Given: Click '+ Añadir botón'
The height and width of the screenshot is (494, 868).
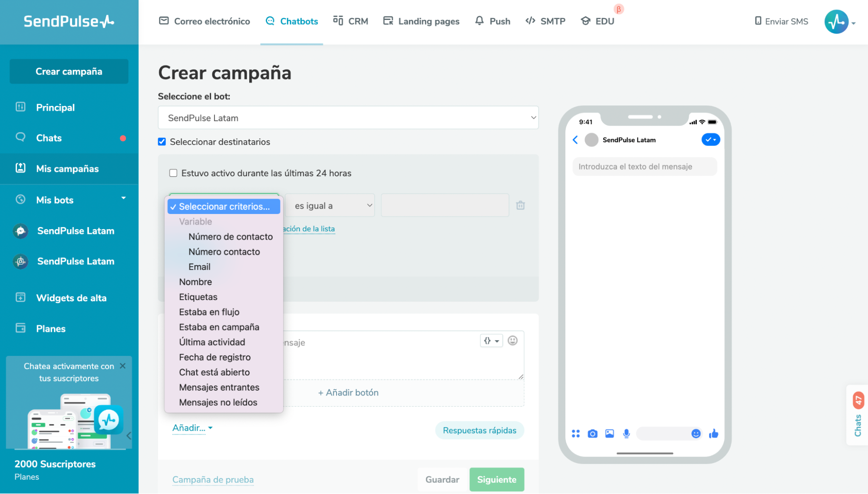Looking at the screenshot, I should (348, 393).
